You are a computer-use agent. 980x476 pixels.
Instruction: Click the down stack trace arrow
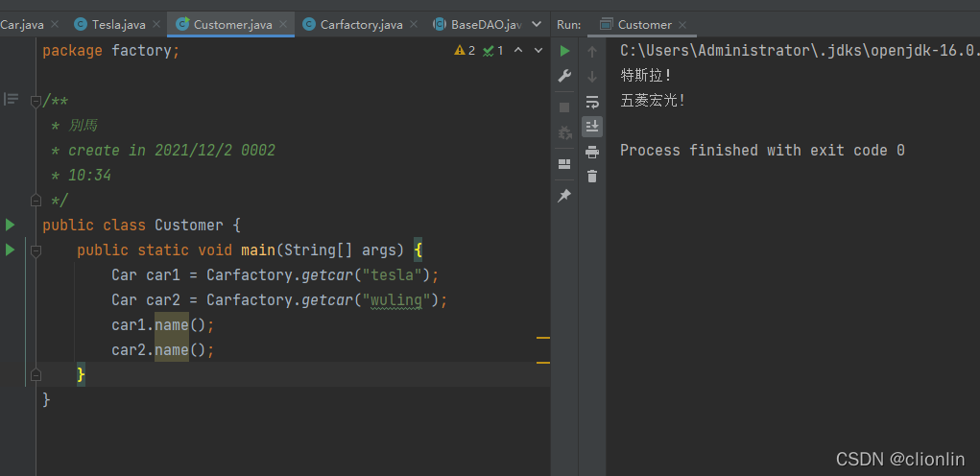[592, 76]
